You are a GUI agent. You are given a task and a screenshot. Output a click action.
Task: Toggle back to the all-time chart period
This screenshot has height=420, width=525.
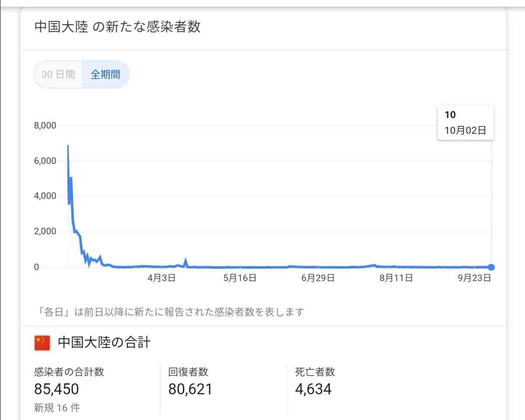pos(105,74)
